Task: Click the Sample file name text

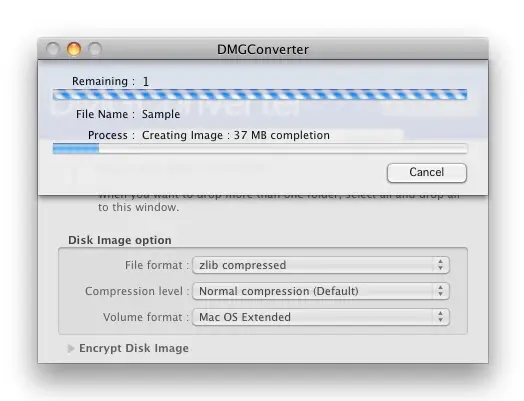Action: pos(161,114)
